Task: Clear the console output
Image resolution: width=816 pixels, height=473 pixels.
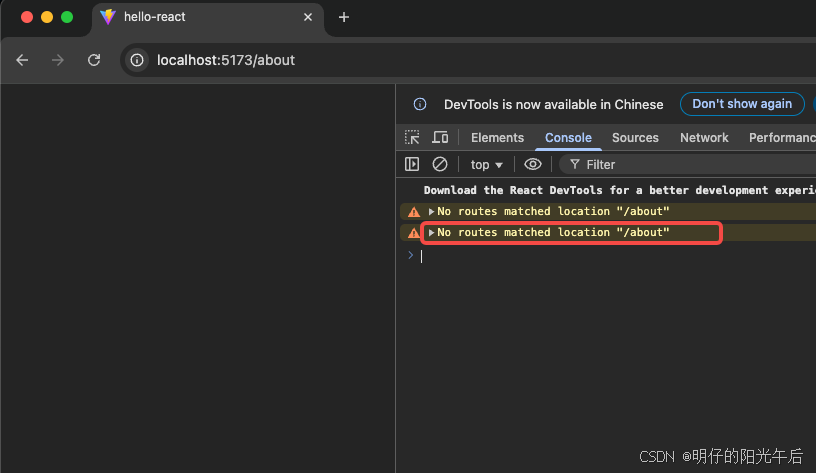Action: [440, 164]
